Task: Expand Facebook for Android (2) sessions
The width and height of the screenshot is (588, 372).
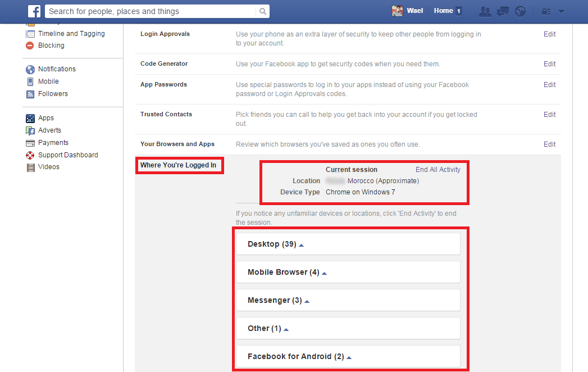Action: pos(348,357)
